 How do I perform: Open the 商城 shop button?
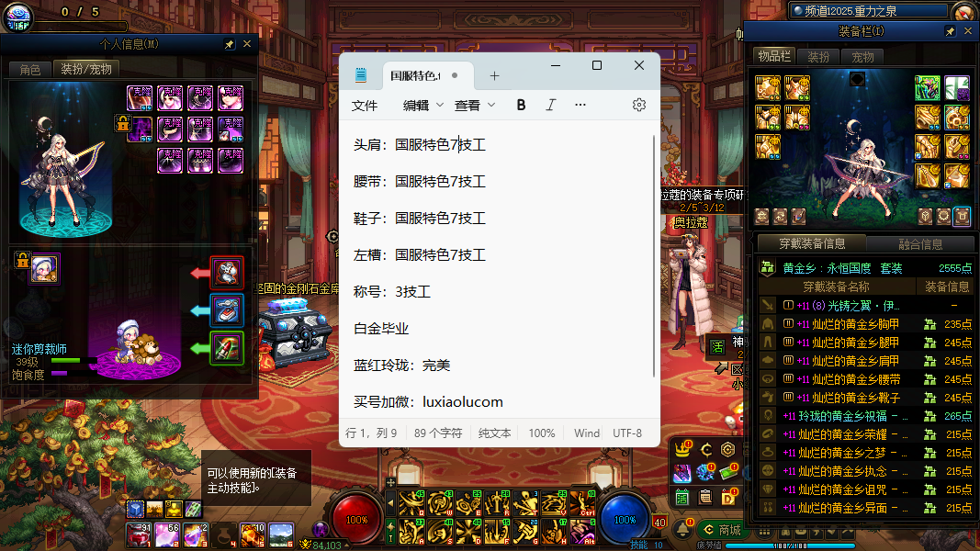tap(721, 530)
